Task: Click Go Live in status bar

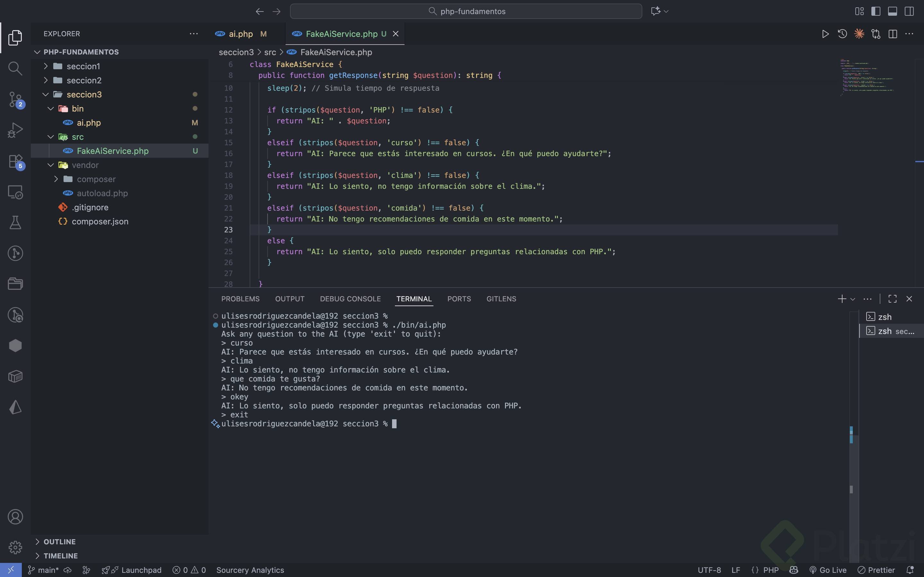Action: 828,570
